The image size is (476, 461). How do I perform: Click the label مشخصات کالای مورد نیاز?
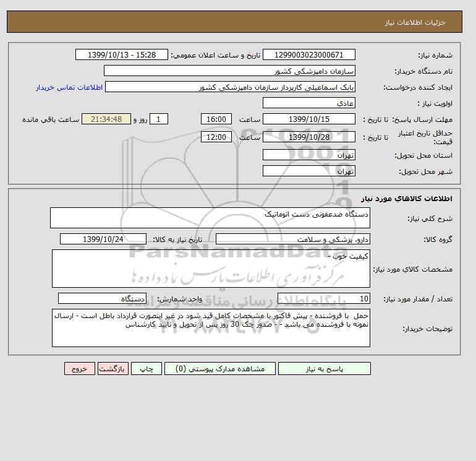413,269
